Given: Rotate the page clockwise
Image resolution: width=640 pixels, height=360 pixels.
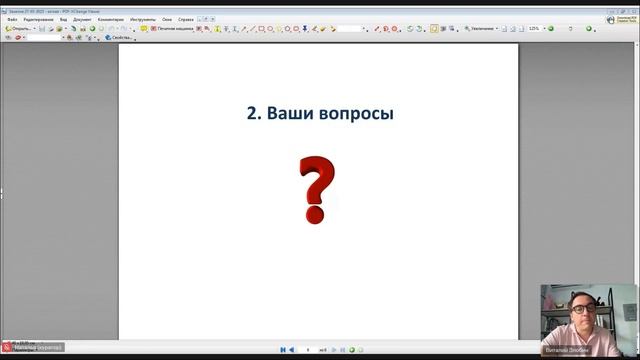Looking at the screenshot, I should [x=419, y=29].
